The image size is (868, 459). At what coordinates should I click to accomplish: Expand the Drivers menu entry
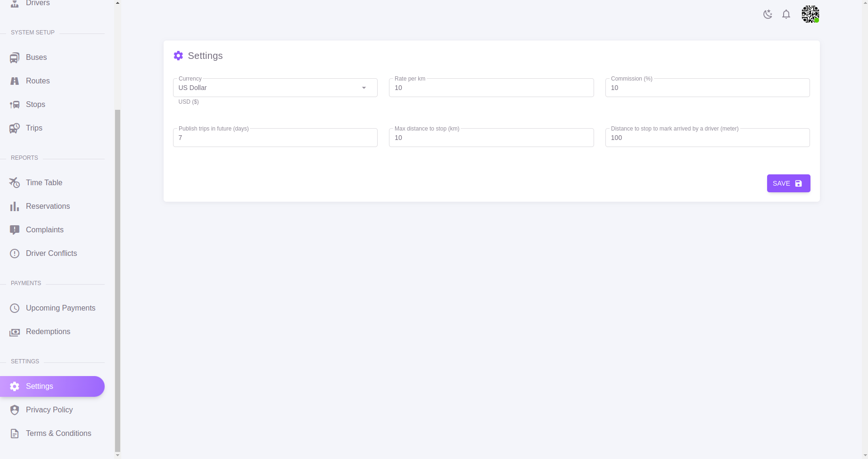tap(38, 3)
